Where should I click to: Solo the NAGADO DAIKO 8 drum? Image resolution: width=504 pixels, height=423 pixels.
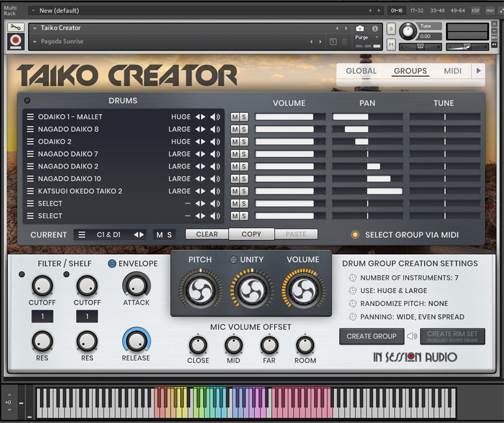(244, 129)
